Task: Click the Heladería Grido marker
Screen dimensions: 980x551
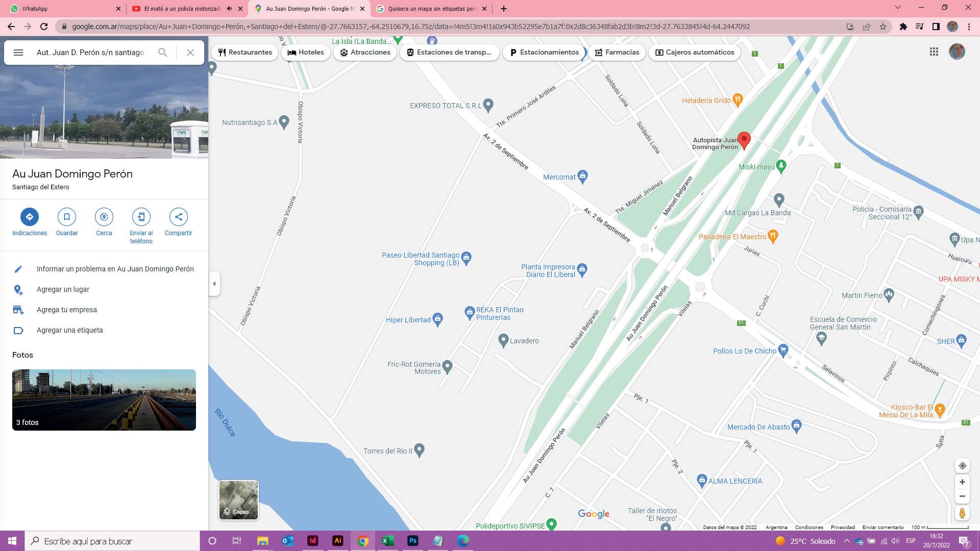Action: pyautogui.click(x=737, y=100)
